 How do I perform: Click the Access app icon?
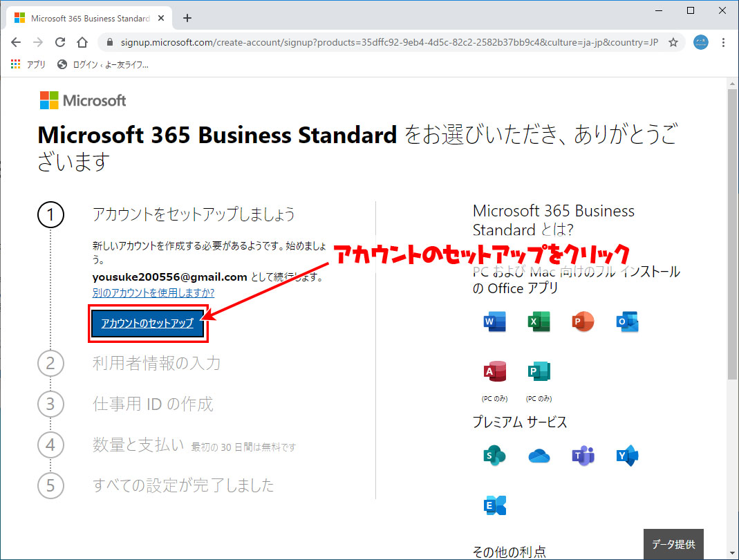(494, 371)
